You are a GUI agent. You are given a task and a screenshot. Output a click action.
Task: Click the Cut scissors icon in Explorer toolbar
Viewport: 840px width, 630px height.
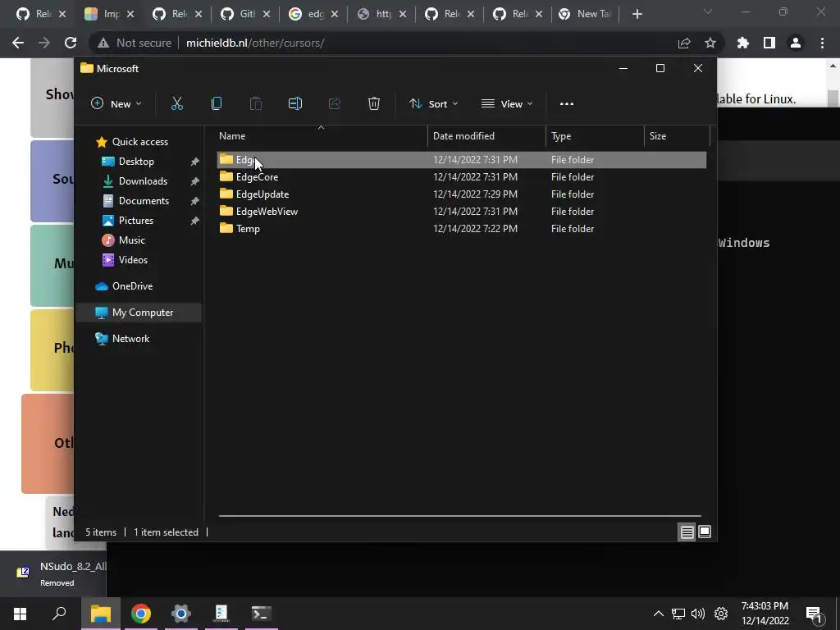(x=177, y=103)
